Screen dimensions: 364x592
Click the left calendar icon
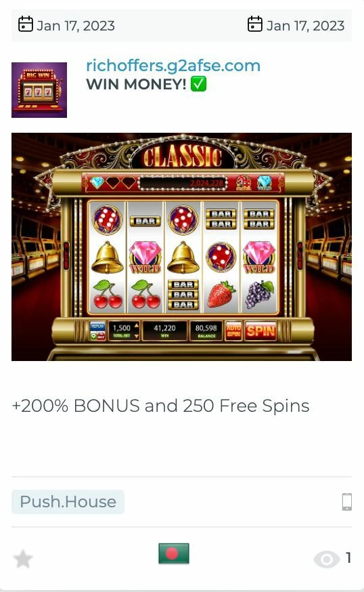(26, 24)
